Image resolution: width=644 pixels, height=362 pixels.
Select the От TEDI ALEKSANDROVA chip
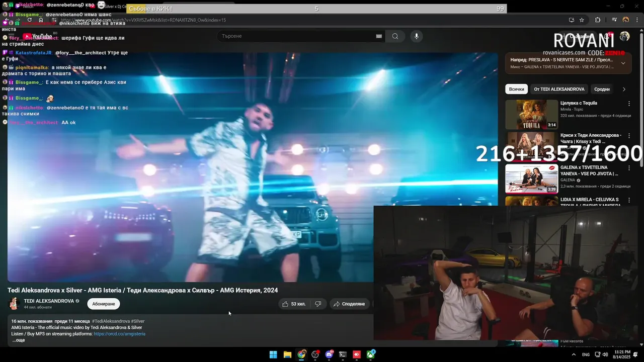[559, 89]
